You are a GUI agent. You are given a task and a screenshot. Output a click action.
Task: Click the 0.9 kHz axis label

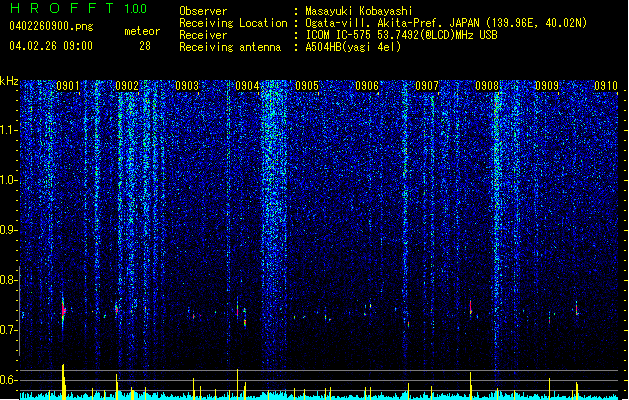click(8, 230)
